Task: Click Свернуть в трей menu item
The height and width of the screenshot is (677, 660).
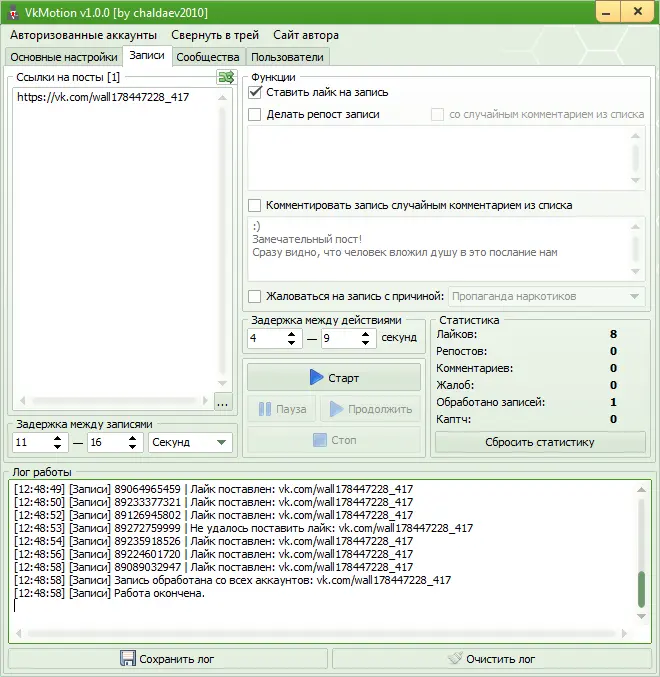Action: [x=214, y=35]
